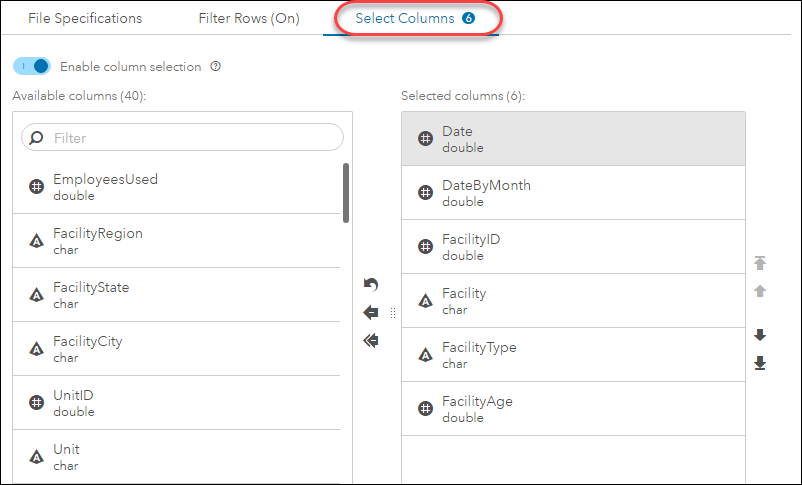
Task: Move selected column down one position
Action: [x=760, y=335]
